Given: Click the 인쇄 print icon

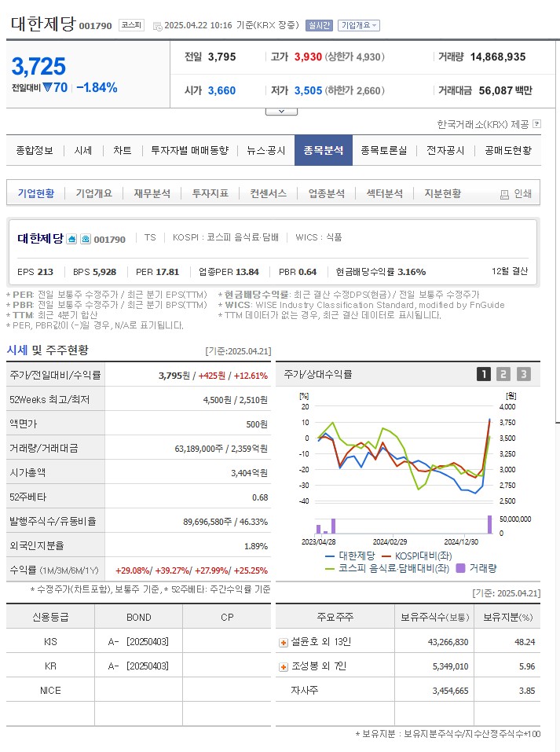Looking at the screenshot, I should [504, 194].
